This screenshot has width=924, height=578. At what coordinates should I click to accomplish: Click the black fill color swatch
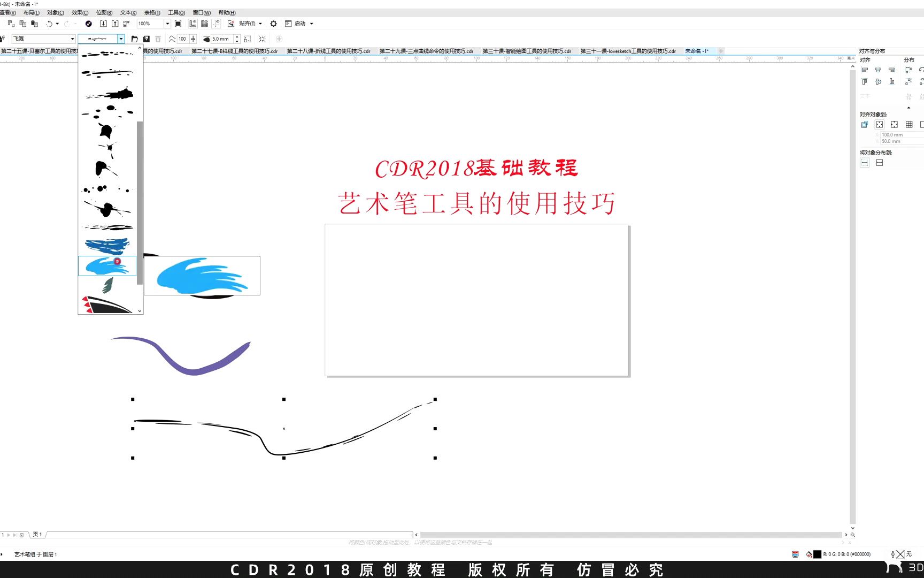tap(817, 554)
